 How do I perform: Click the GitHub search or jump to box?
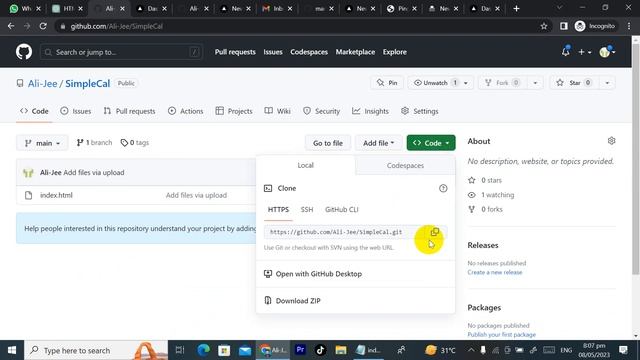121,52
